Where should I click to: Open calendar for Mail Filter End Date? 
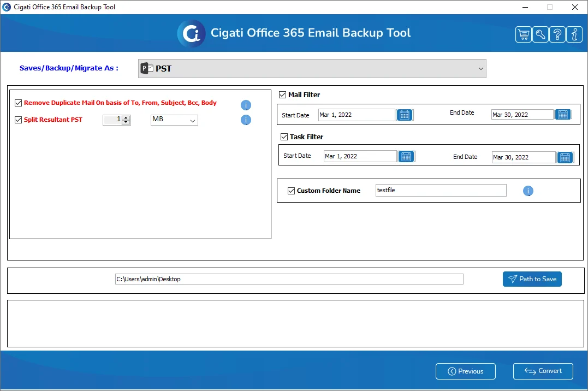563,115
